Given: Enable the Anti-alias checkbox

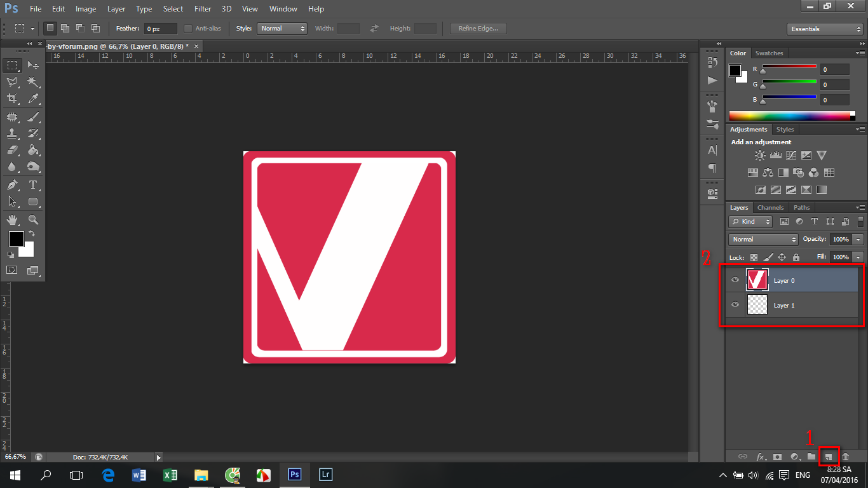Looking at the screenshot, I should pyautogui.click(x=188, y=29).
